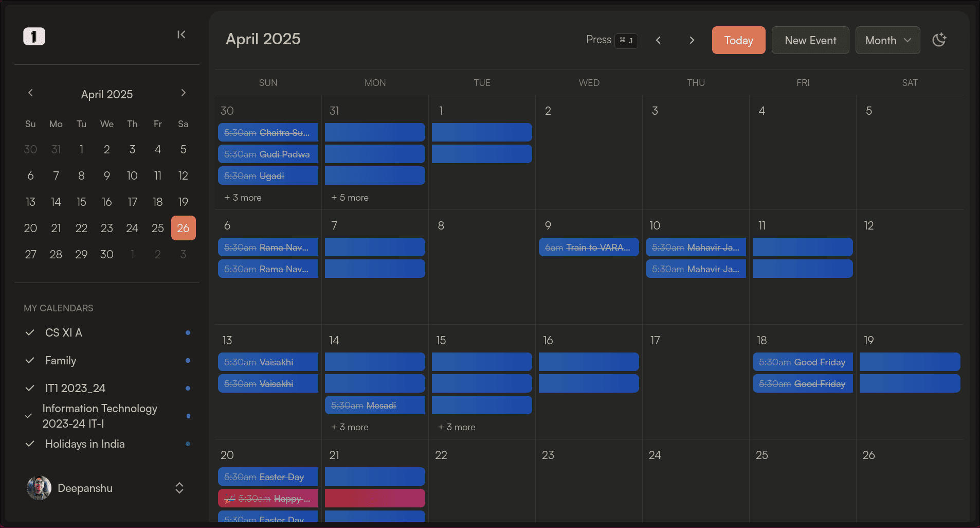The width and height of the screenshot is (980, 528).
Task: Toggle the Family calendar checkbox
Action: [30, 360]
